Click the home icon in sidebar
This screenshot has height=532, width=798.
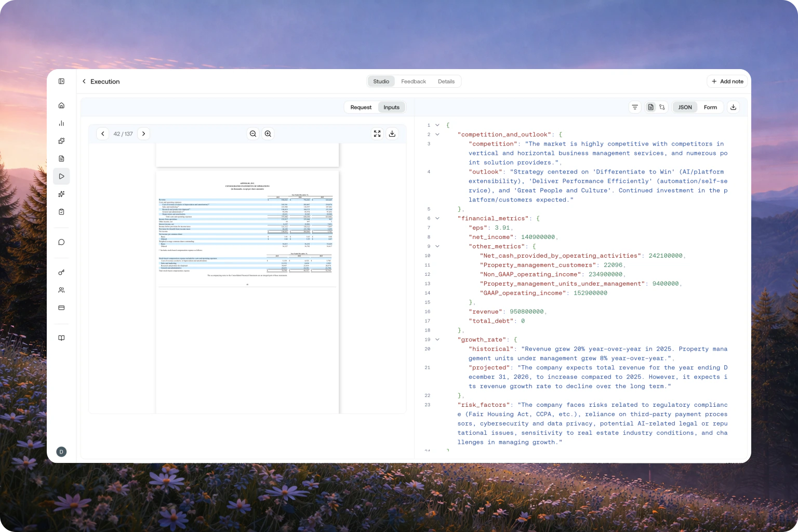61,105
